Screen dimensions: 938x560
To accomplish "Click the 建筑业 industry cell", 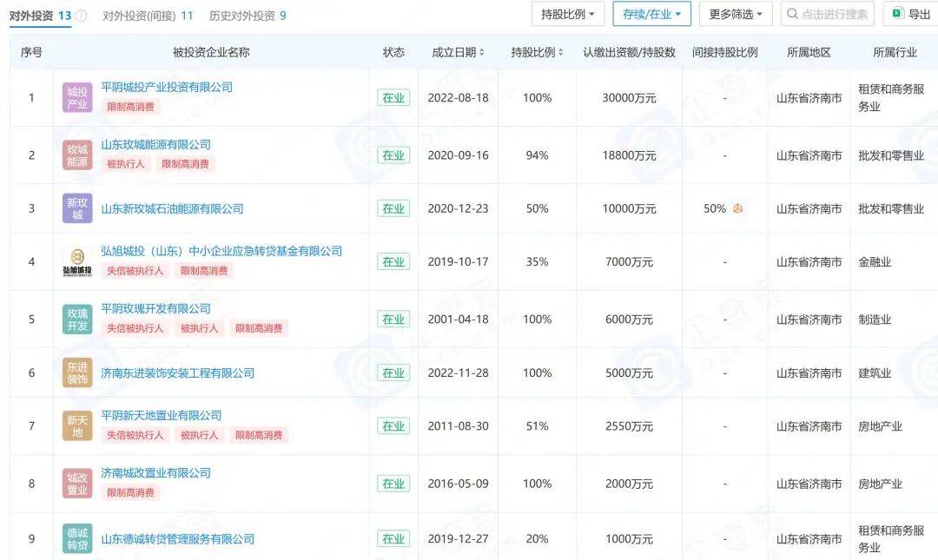I will tap(875, 372).
